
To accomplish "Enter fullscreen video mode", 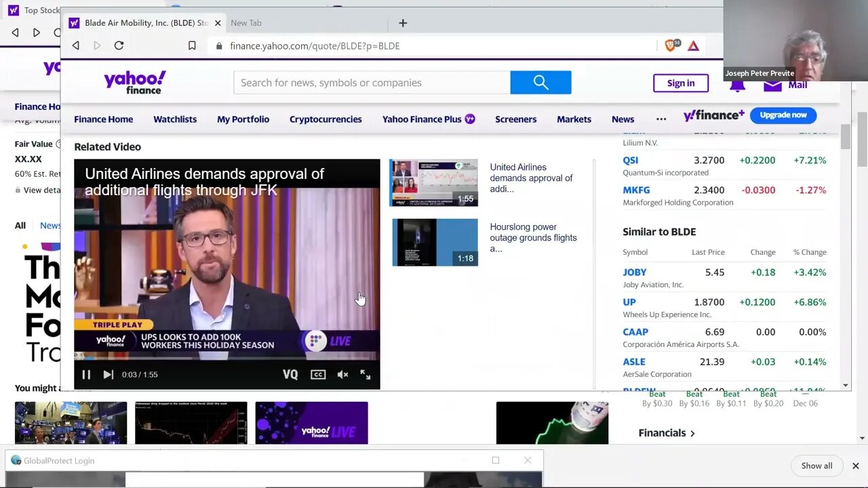I will coord(366,374).
